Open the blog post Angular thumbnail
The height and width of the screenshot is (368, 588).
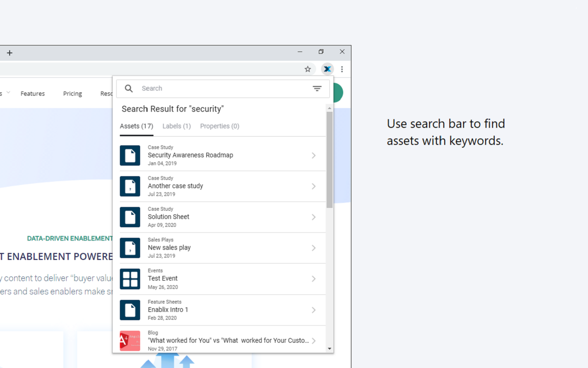click(x=130, y=341)
